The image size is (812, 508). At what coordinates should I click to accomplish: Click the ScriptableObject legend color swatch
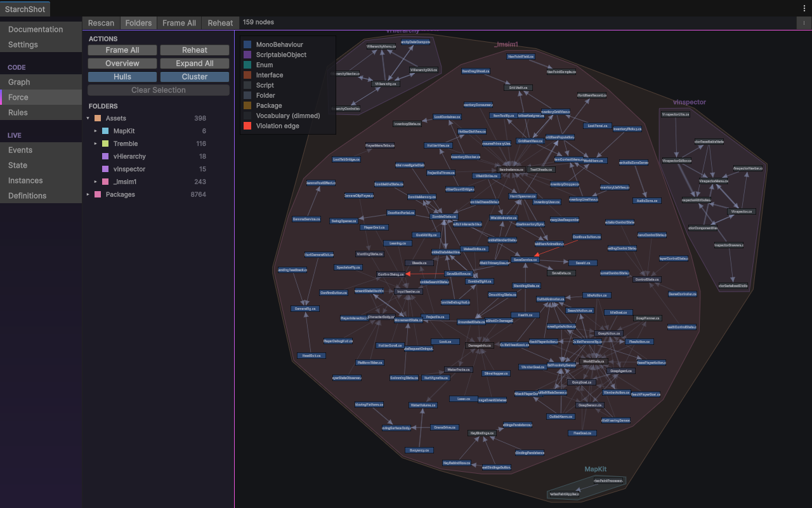[x=247, y=55]
